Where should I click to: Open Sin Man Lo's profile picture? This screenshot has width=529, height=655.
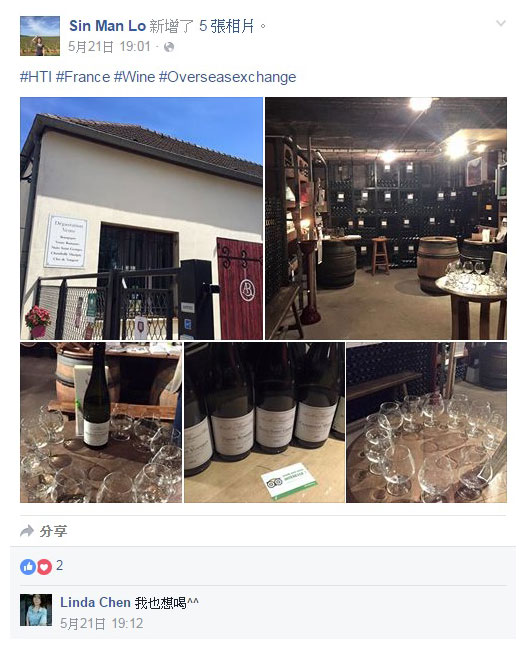40,36
